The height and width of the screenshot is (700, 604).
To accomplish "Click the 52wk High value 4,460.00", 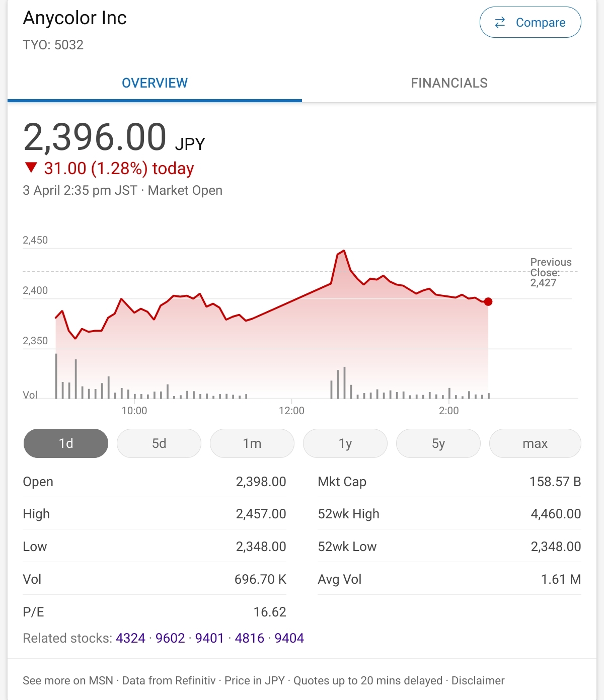I will tap(556, 514).
